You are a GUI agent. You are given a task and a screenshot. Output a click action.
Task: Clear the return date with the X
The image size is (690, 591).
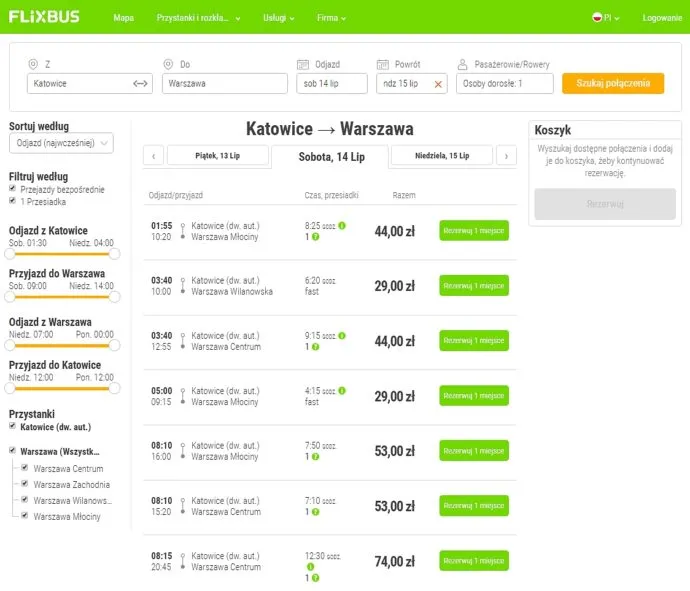[x=438, y=84]
